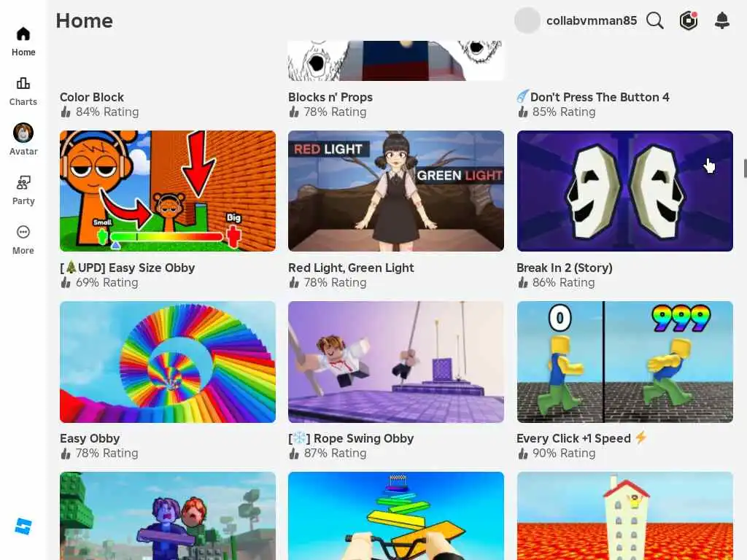Viewport: 747px width, 560px height.
Task: Launch the Rope Swing Obby thumbnail
Action: pos(396,362)
